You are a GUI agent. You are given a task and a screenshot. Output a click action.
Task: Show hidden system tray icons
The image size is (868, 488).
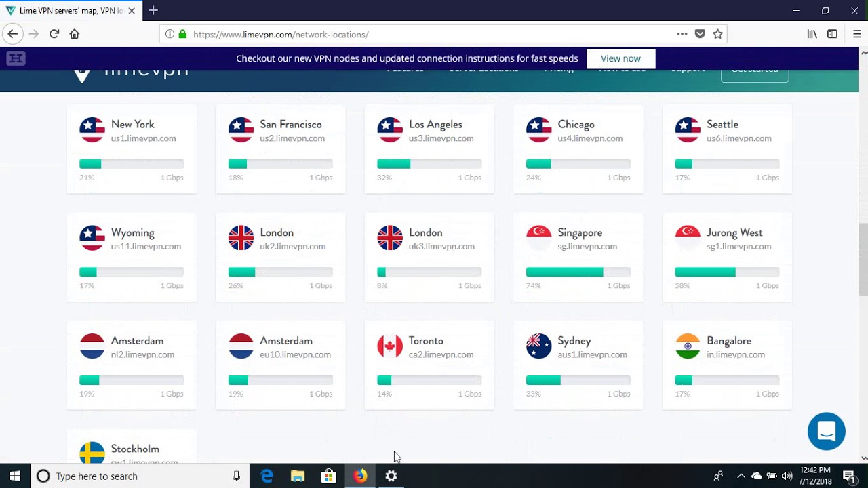pyautogui.click(x=741, y=476)
